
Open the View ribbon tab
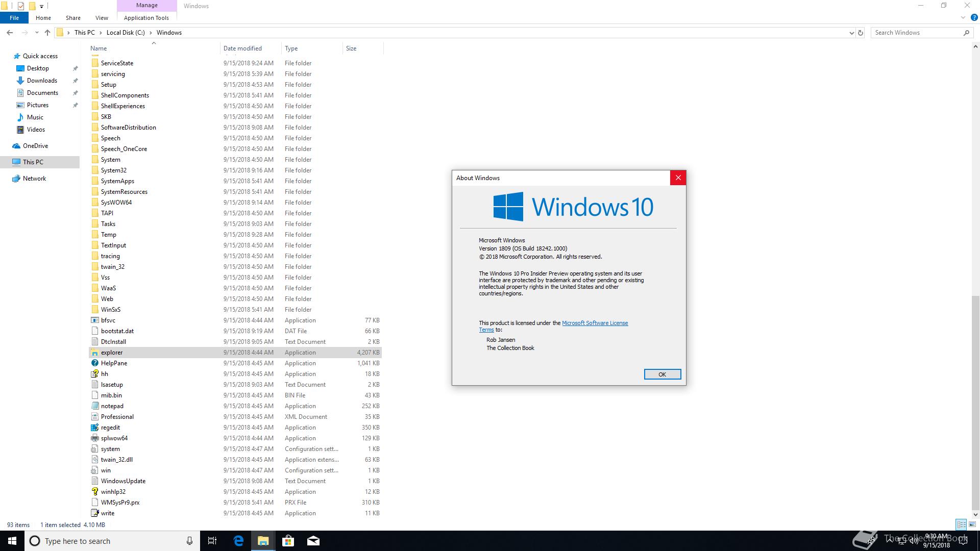[x=102, y=18]
